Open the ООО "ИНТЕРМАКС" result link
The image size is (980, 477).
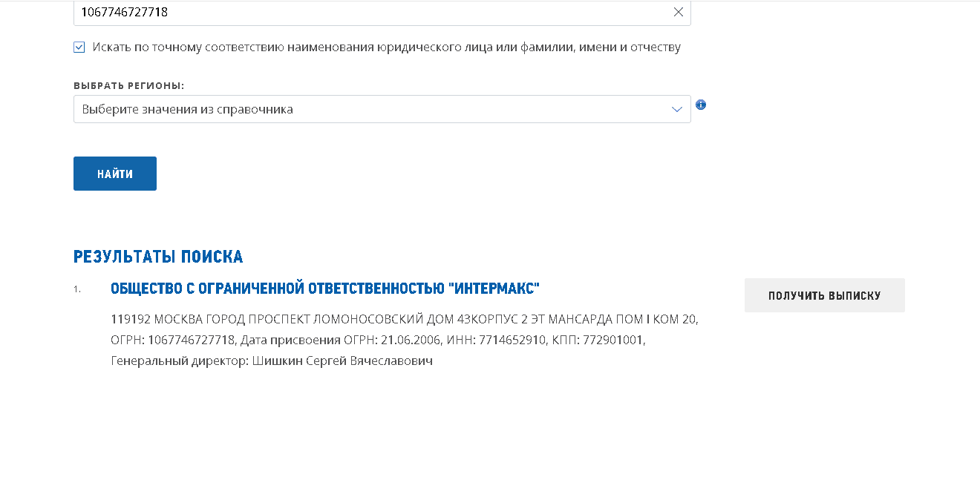[x=324, y=289]
